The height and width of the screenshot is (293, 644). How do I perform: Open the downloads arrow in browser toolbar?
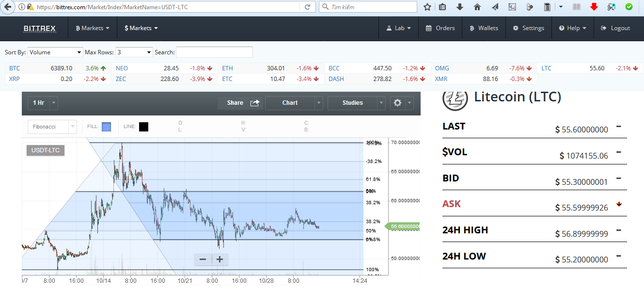click(x=460, y=7)
